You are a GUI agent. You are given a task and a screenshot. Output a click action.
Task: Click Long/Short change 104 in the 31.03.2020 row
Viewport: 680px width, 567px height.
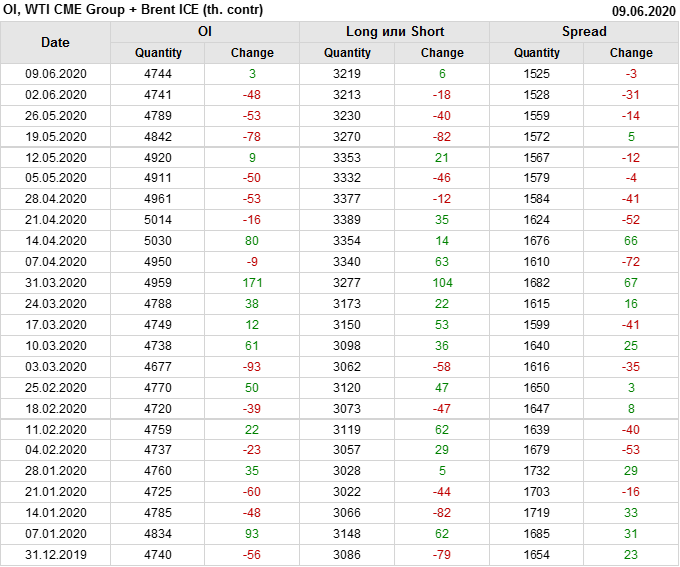pyautogui.click(x=442, y=283)
